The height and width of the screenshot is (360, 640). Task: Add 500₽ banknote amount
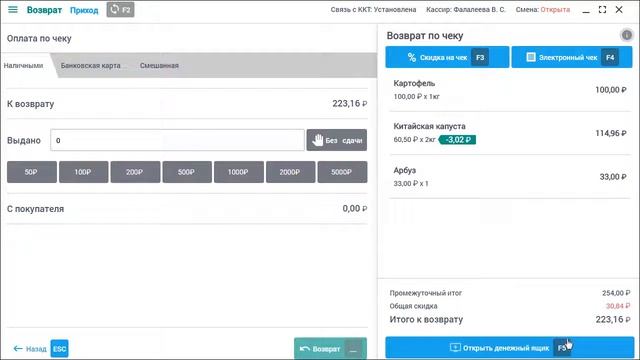click(187, 172)
